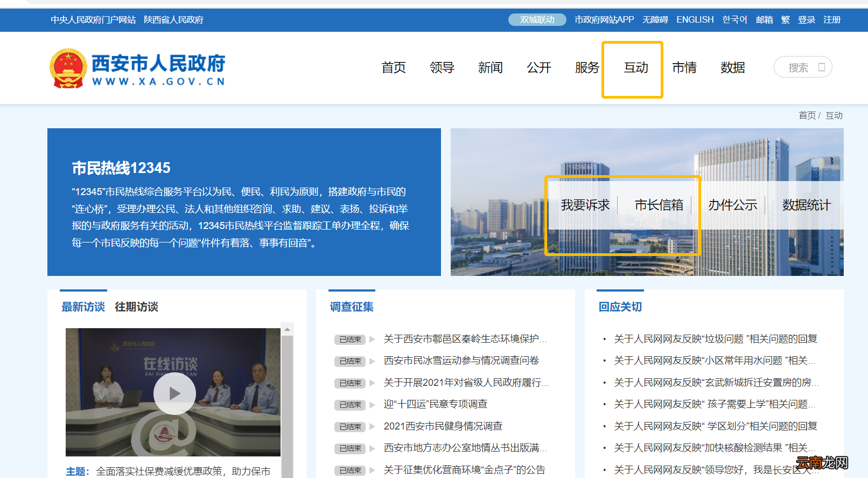The image size is (868, 478).
Task: Open the 邮箱 mailbox link
Action: (765, 20)
